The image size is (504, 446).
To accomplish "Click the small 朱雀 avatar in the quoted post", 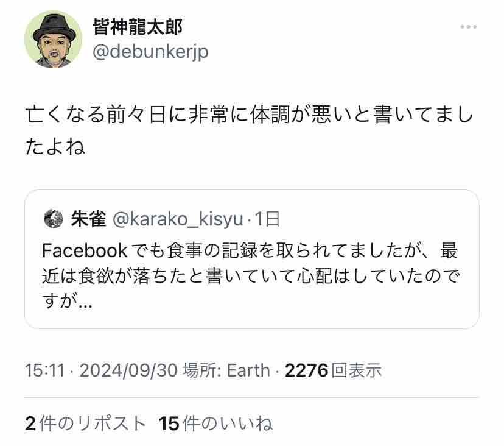I will (x=54, y=219).
